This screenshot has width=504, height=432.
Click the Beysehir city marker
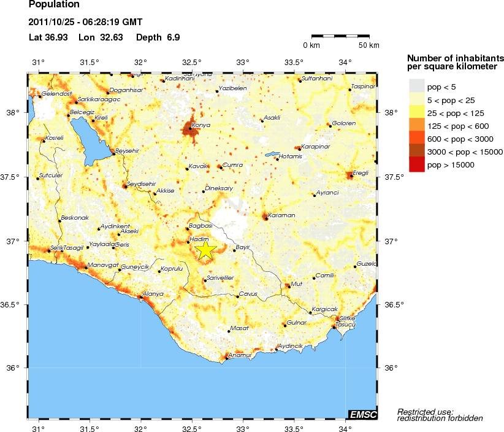pos(114,153)
